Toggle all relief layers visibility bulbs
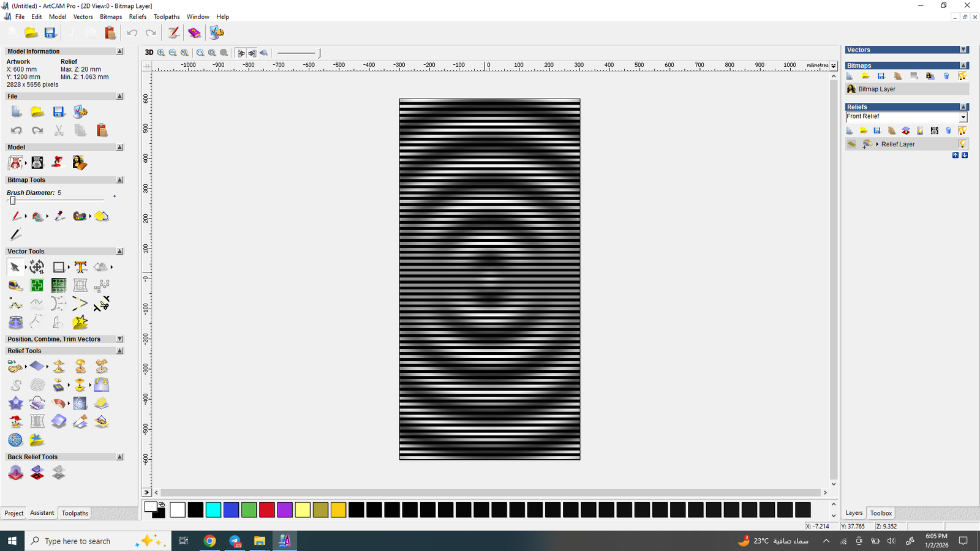 [962, 130]
